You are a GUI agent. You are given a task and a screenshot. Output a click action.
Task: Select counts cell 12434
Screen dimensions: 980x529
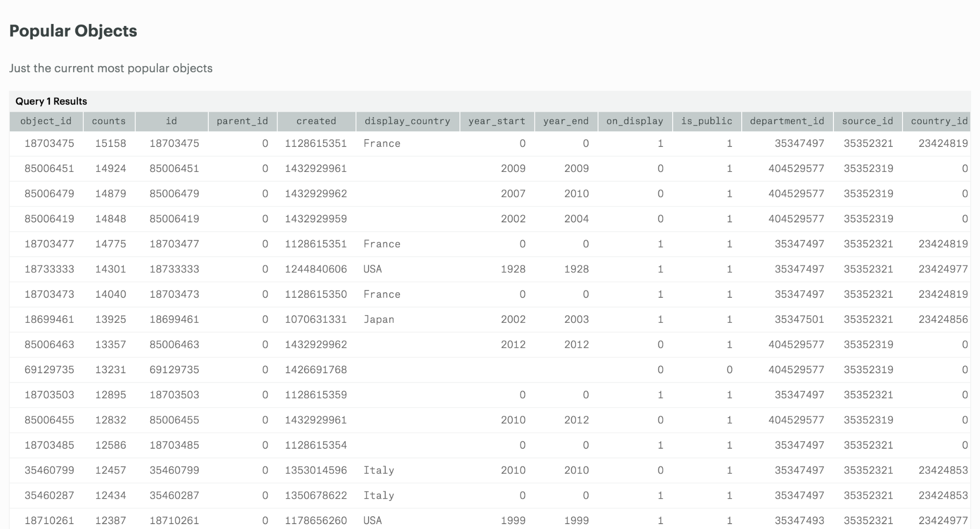(x=111, y=495)
